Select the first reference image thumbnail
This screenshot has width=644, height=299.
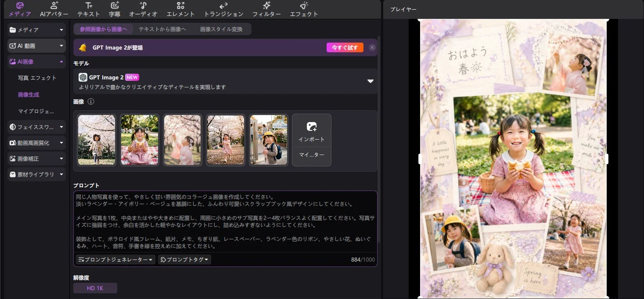point(96,140)
